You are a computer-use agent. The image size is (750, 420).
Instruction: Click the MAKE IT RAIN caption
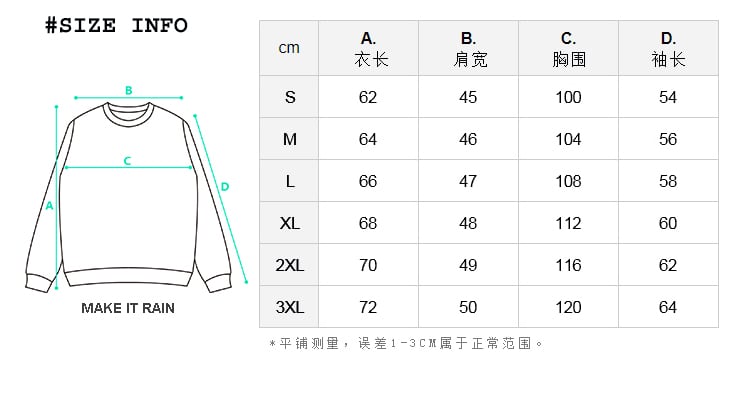pos(128,308)
